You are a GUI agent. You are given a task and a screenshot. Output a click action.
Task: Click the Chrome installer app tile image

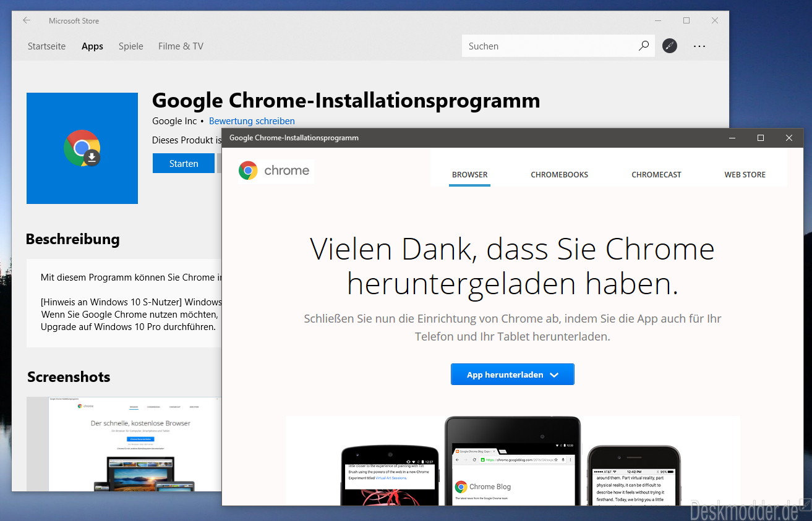(82, 148)
